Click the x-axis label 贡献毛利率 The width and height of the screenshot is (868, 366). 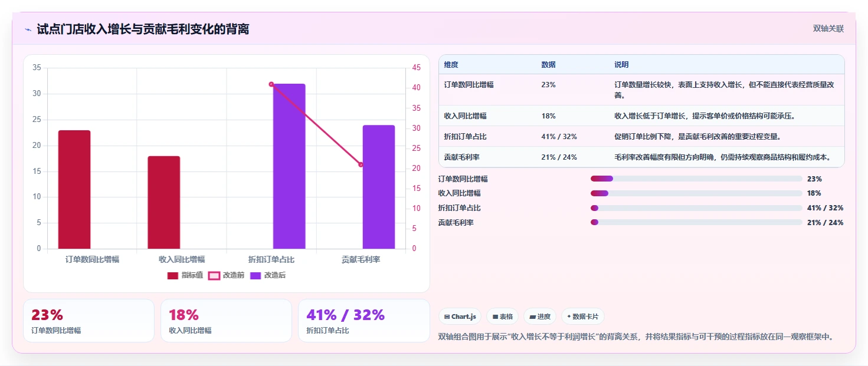pyautogui.click(x=361, y=259)
